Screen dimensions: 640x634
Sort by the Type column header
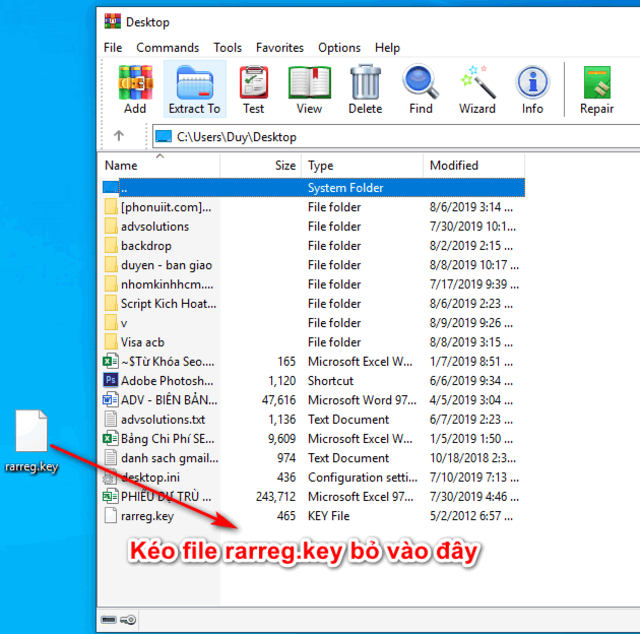[x=362, y=165]
